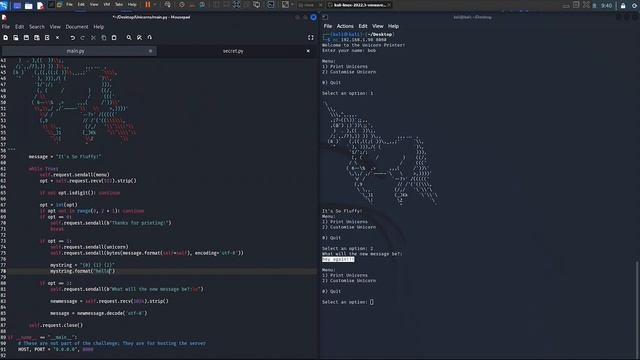Image resolution: width=640 pixels, height=360 pixels.
Task: Click the line 'self.request.close()' in editor
Action: pyautogui.click(x=56, y=325)
